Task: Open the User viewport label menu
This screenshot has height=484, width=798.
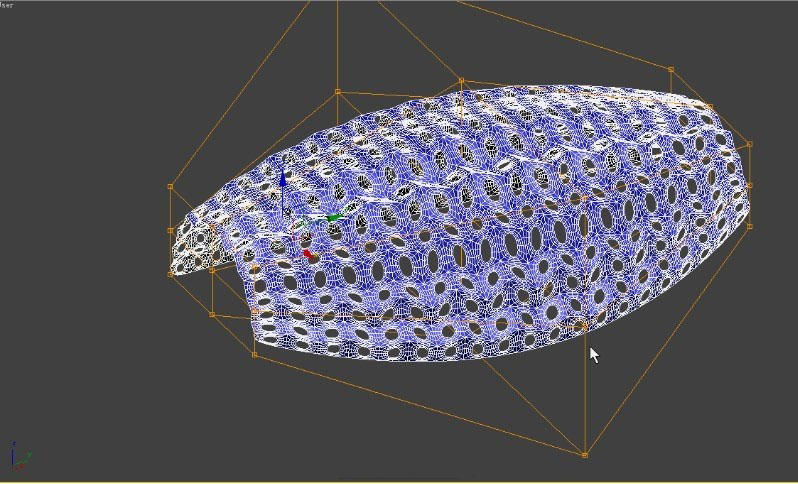Action: click(7, 5)
